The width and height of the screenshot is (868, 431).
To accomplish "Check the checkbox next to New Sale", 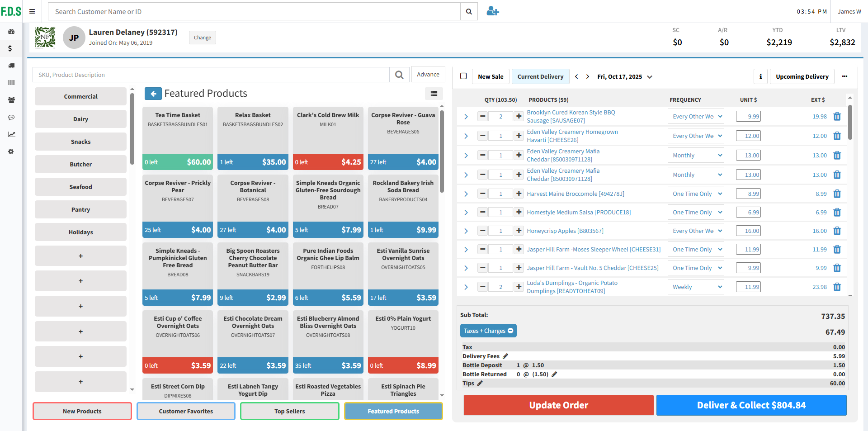I will pos(463,76).
